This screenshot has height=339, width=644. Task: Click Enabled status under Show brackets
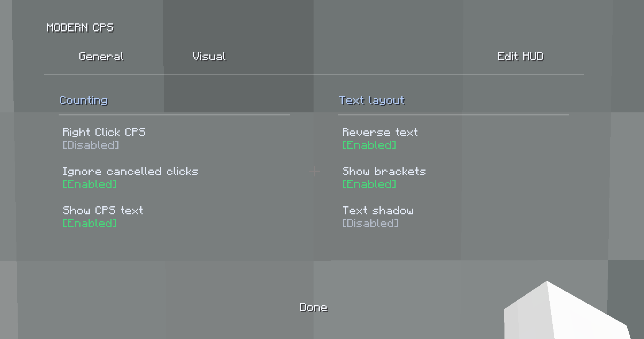pos(369,184)
